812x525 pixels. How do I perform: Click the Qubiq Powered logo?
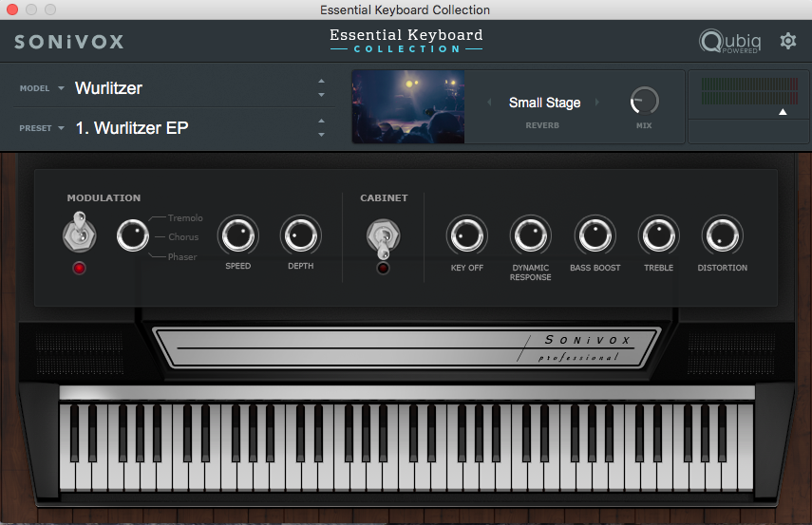(x=728, y=42)
